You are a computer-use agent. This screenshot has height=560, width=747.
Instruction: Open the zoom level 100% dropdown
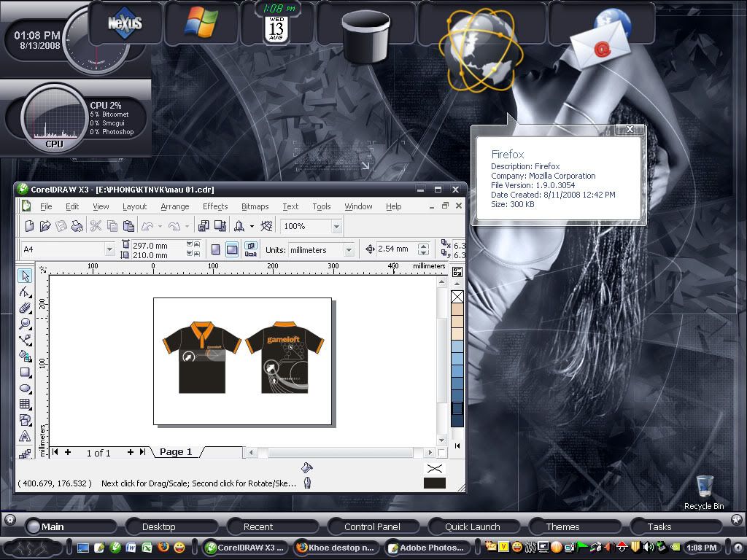[336, 227]
